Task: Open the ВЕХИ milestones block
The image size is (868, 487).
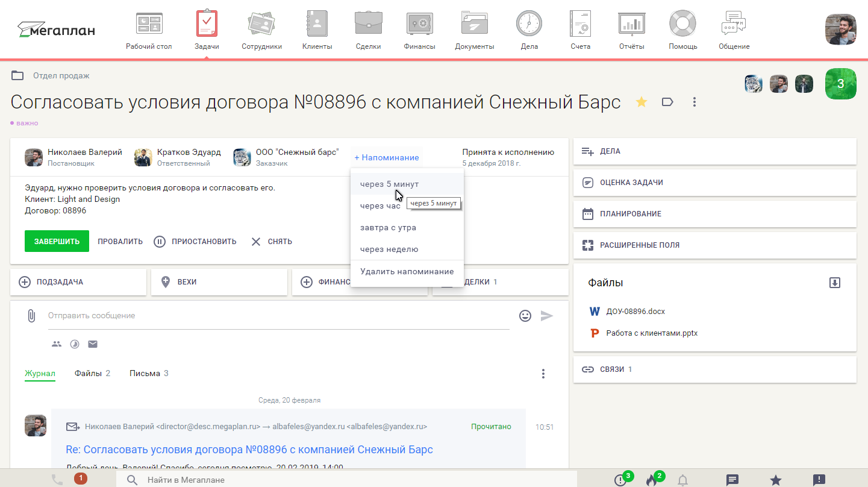Action: pyautogui.click(x=219, y=282)
